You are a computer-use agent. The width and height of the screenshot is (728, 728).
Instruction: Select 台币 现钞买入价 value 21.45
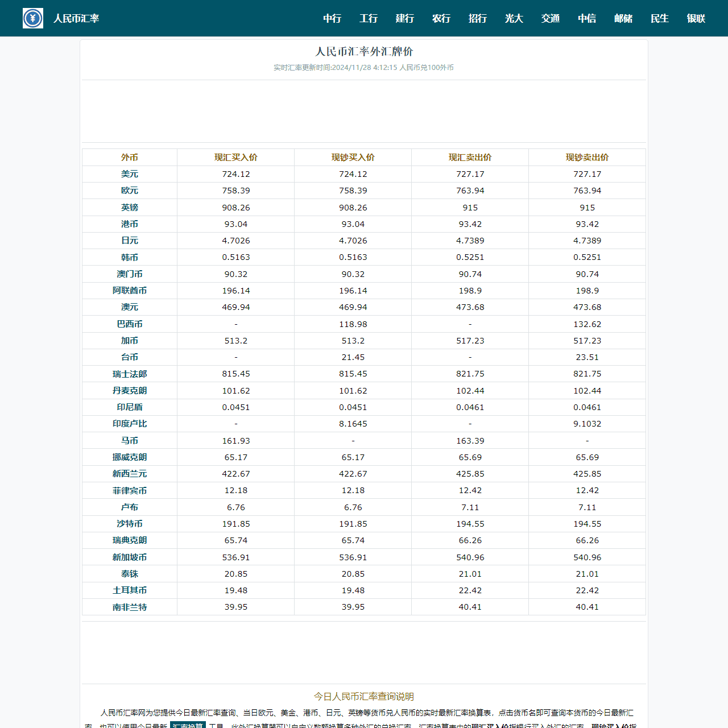(x=353, y=357)
